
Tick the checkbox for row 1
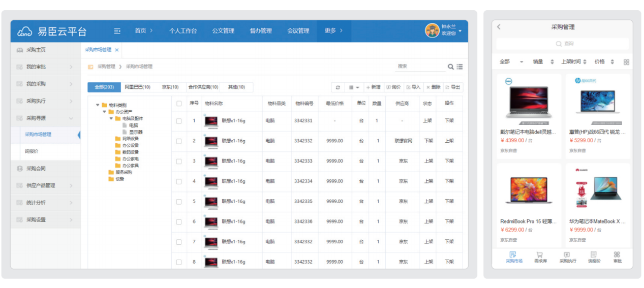click(179, 121)
